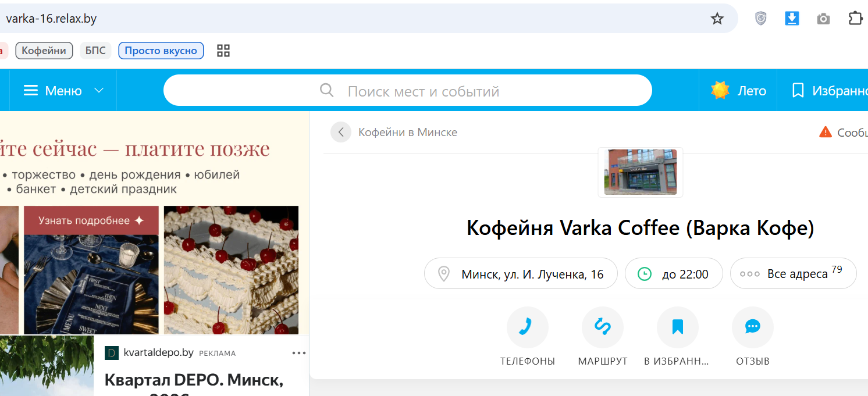This screenshot has height=396, width=868.
Task: Open the Varka Coffee building thumbnail
Action: pyautogui.click(x=641, y=172)
